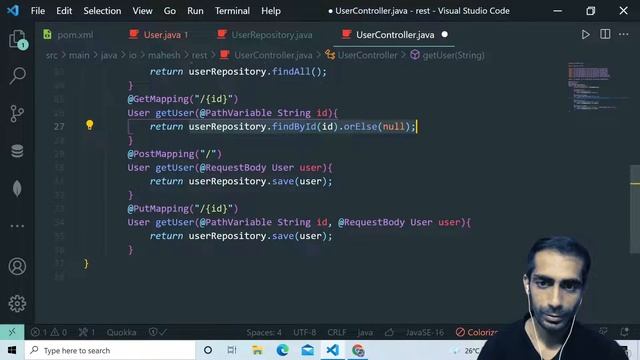Open Task View on taskbar
This screenshot has height=360, width=640.
232,350
